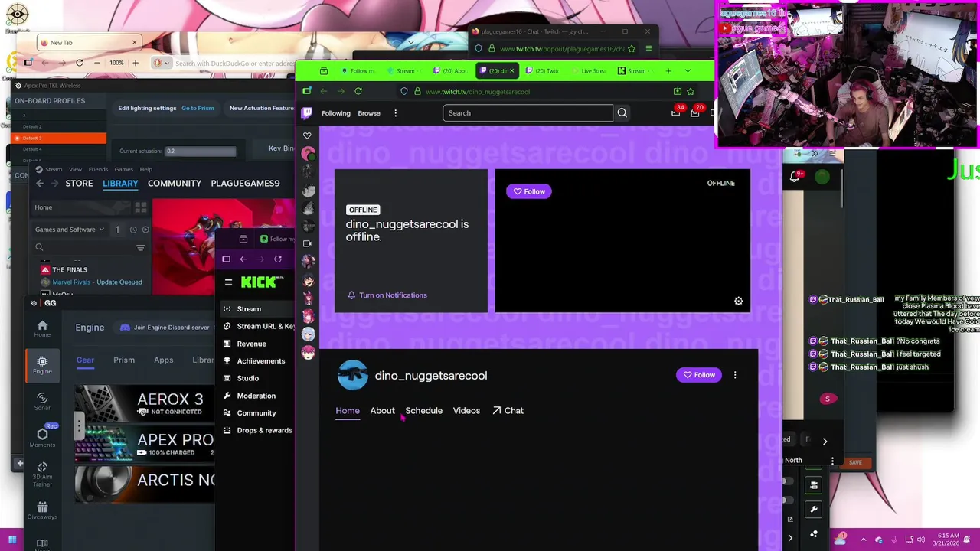Open the Steam Games menu
The width and height of the screenshot is (980, 551).
point(123,169)
